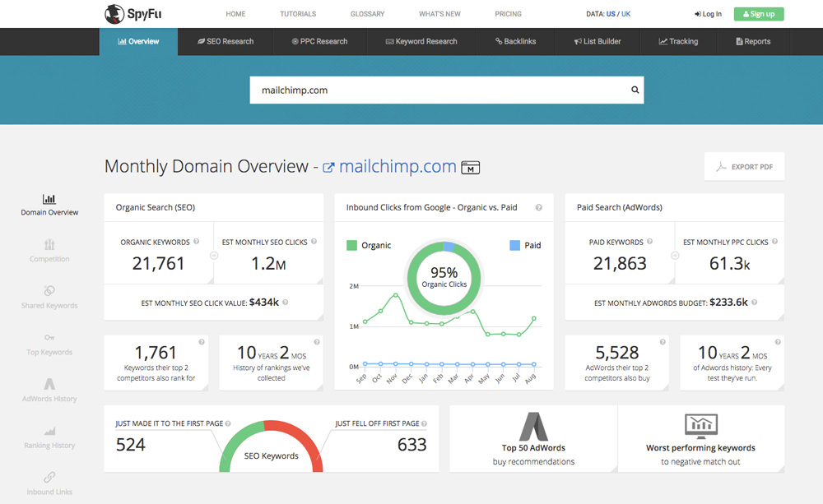Open Competition in the sidebar

click(49, 251)
